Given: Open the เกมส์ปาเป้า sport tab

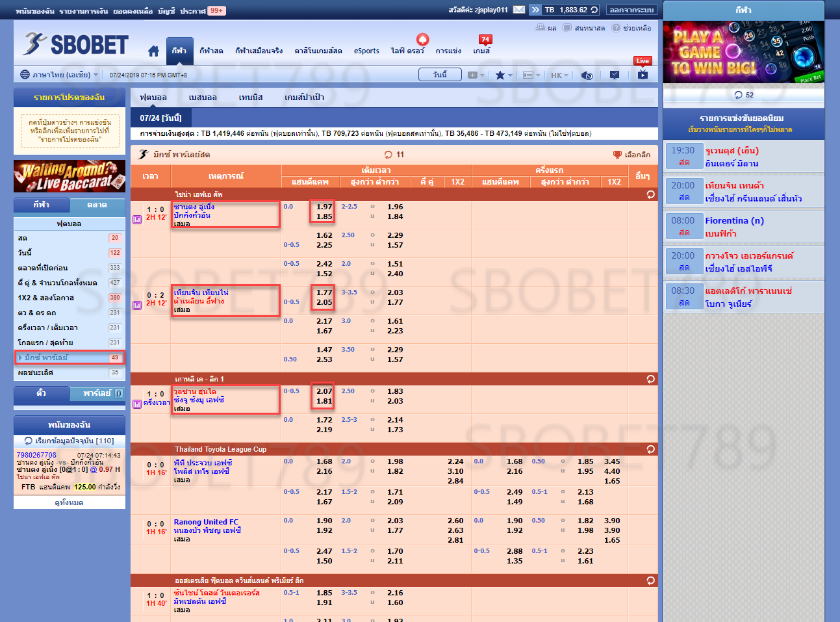Looking at the screenshot, I should [304, 97].
